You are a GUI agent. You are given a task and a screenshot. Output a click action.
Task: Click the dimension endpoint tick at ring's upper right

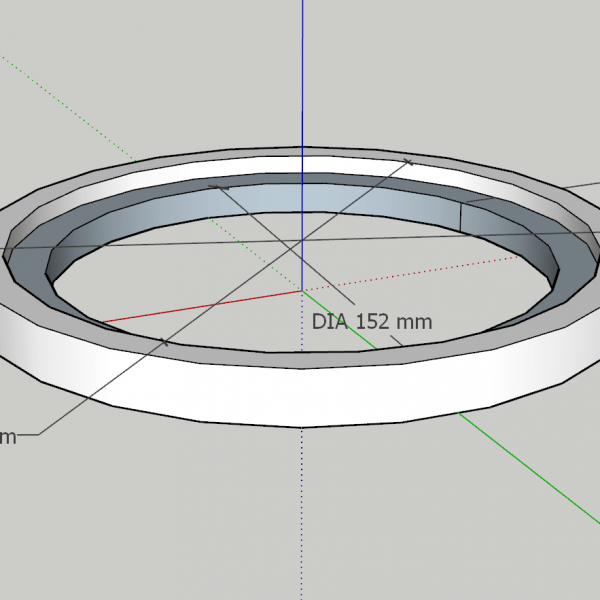click(408, 160)
